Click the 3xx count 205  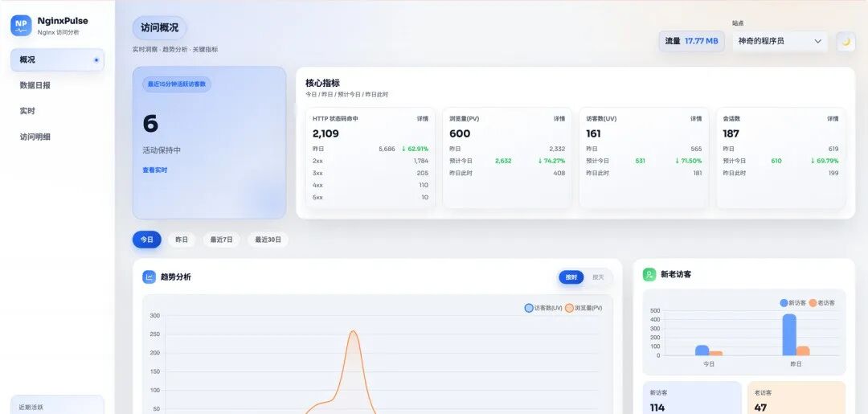[x=423, y=174]
